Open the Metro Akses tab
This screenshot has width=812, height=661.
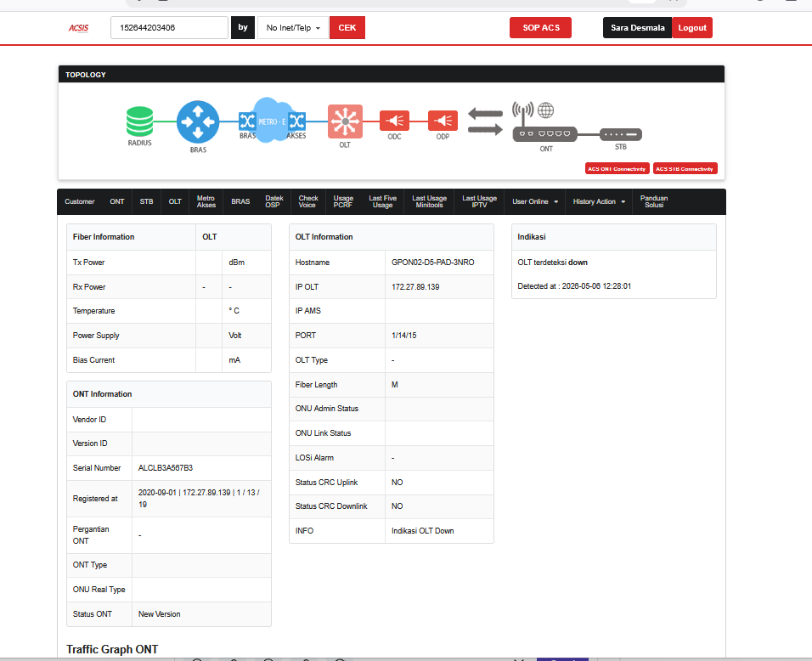point(206,201)
